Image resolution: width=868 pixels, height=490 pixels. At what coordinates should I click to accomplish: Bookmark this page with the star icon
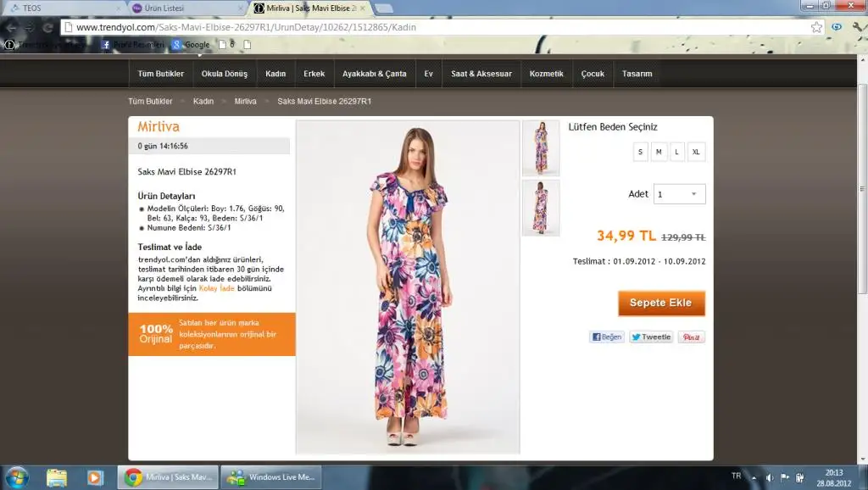point(816,27)
